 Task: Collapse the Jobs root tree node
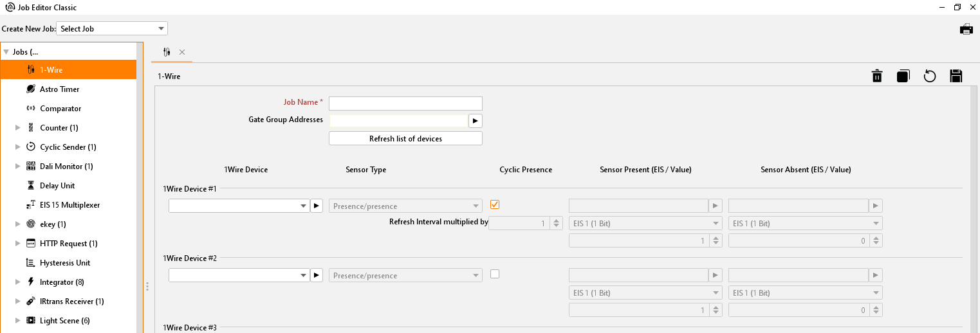[6, 52]
